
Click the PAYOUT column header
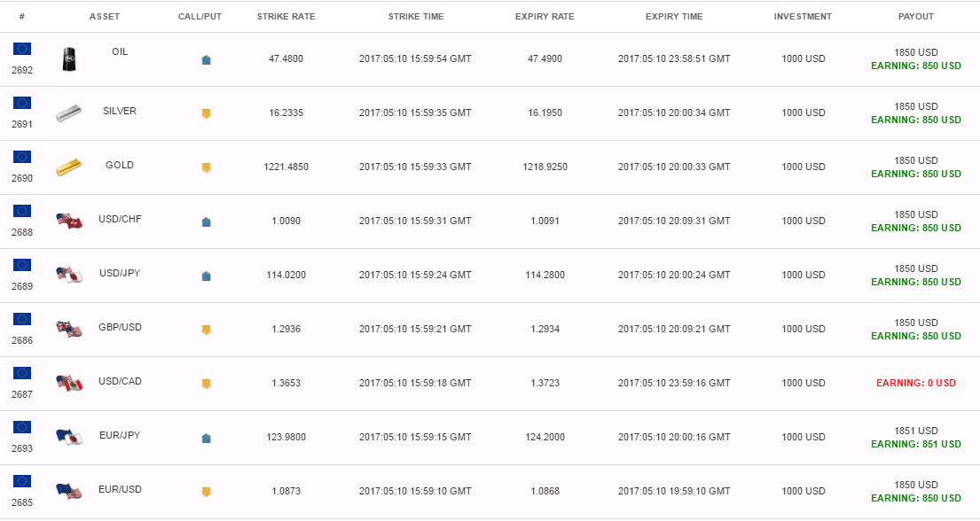tap(916, 17)
